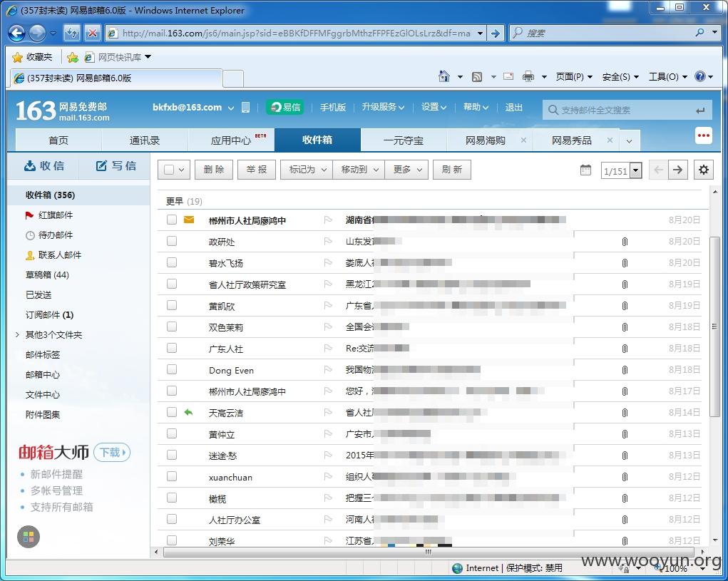Expand 其他3个文件夹 in sidebar

[17, 334]
